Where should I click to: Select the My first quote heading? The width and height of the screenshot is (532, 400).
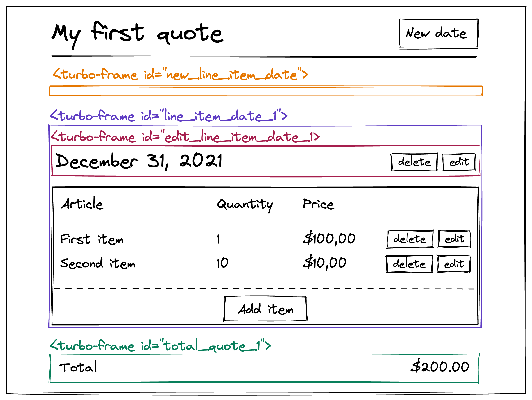click(x=138, y=35)
